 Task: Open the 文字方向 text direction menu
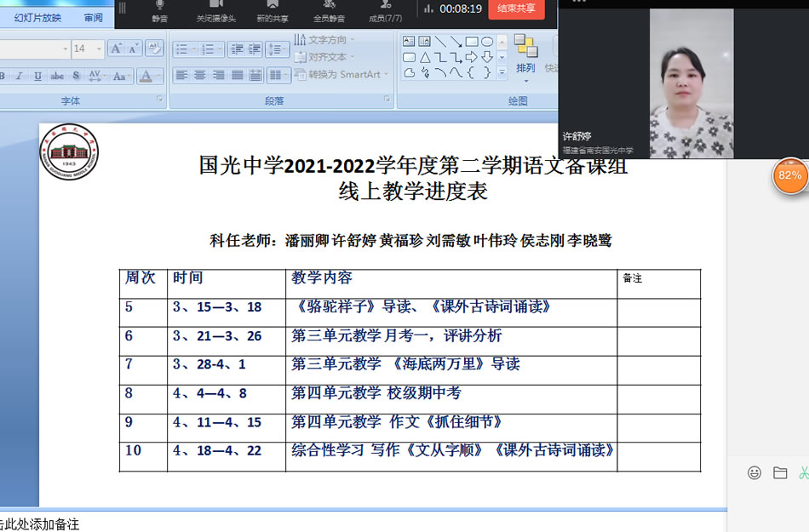coord(324,40)
